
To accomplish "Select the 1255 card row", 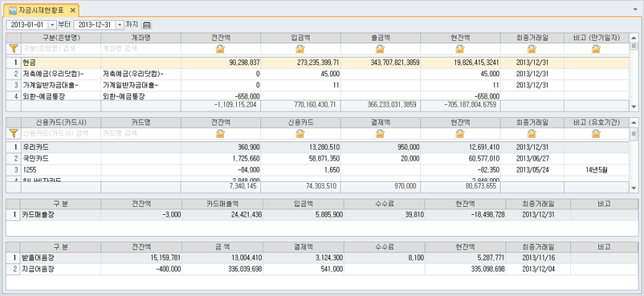I will pyautogui.click(x=317, y=169).
